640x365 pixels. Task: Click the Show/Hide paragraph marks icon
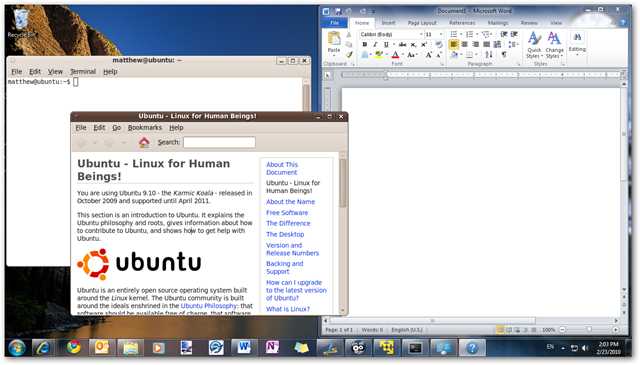click(x=504, y=55)
